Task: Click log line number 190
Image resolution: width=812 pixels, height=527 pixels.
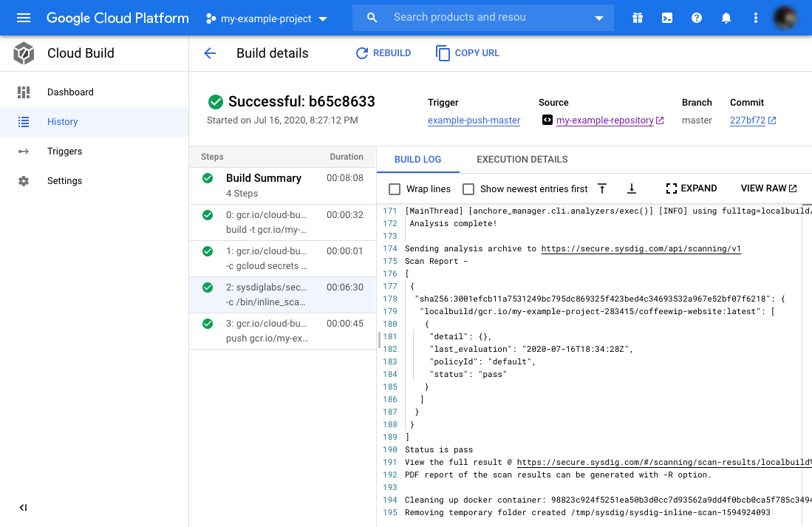Action: pos(390,450)
